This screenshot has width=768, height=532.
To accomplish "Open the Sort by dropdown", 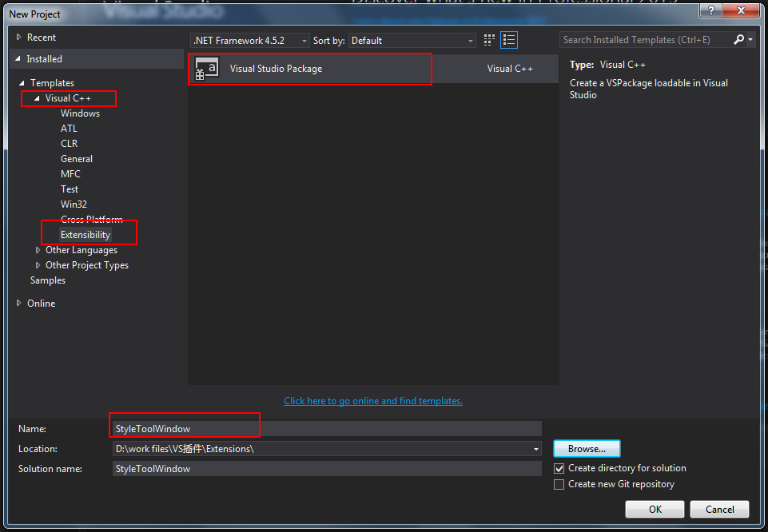I will [x=412, y=40].
